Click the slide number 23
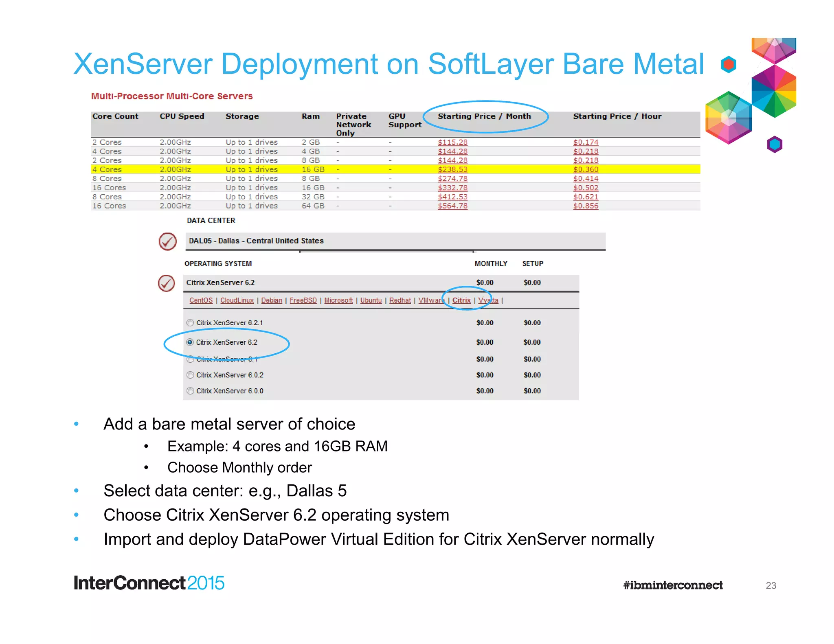The image size is (834, 644). click(771, 586)
